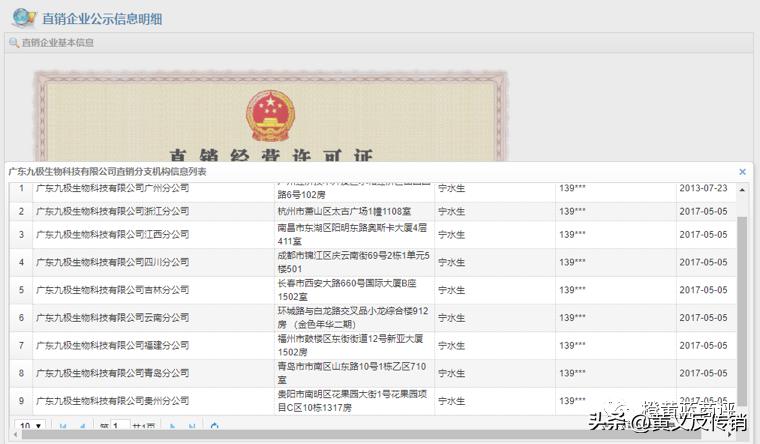Go to the first page of the list

coord(63,427)
